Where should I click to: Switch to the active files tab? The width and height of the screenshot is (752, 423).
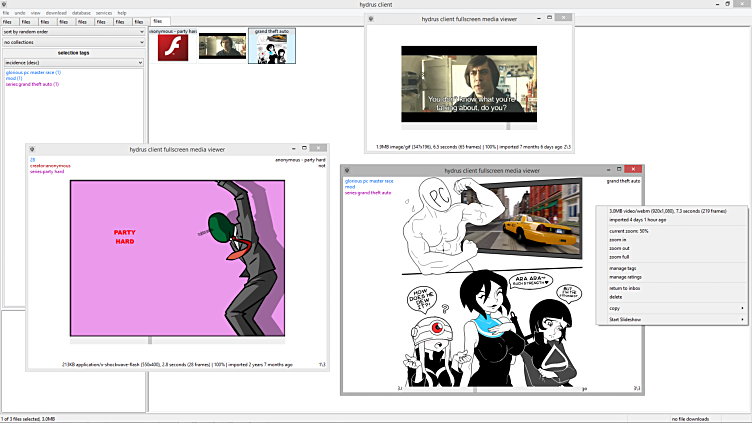tap(158, 21)
